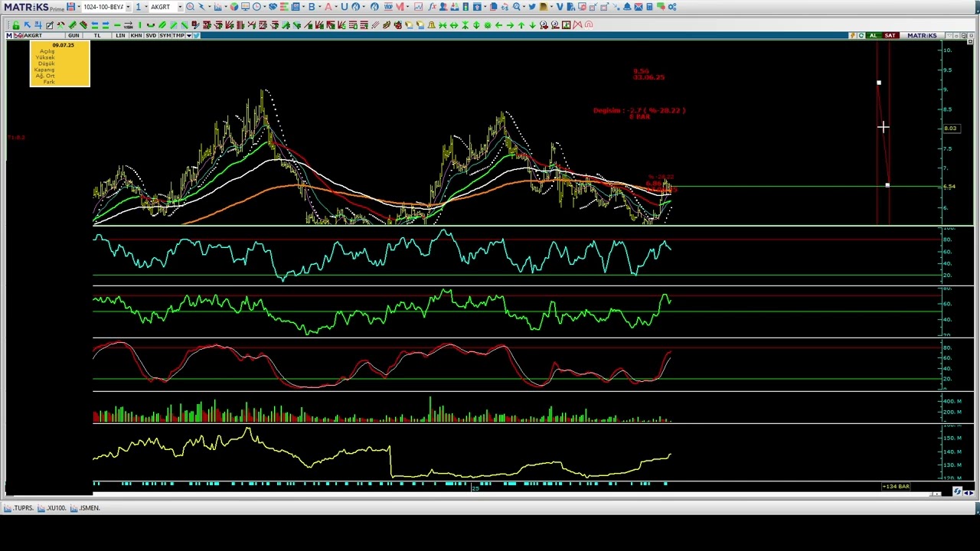The width and height of the screenshot is (980, 551).
Task: Click the M icon at chart header left
Action: pyautogui.click(x=8, y=36)
